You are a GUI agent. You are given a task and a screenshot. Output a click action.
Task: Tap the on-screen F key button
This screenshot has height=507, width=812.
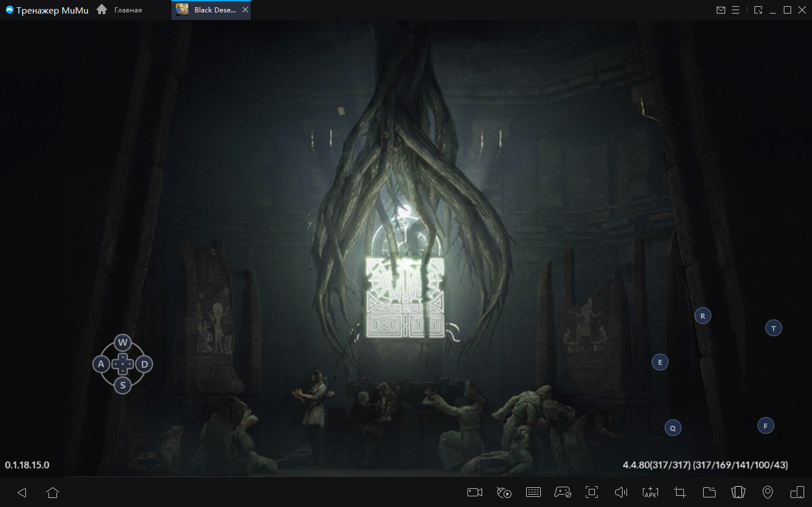765,426
